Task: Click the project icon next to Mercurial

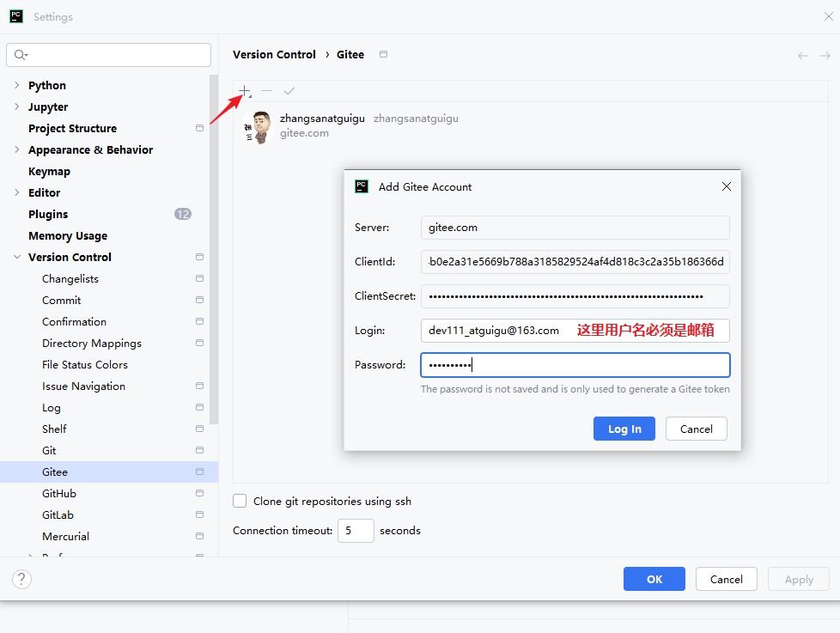Action: (x=200, y=536)
